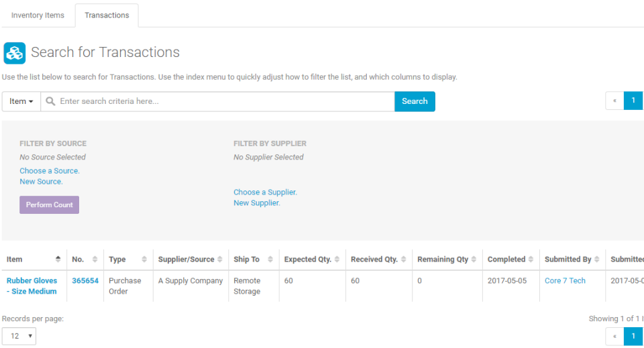Click the blue inventory boxes icon
The width and height of the screenshot is (644, 348).
14,53
